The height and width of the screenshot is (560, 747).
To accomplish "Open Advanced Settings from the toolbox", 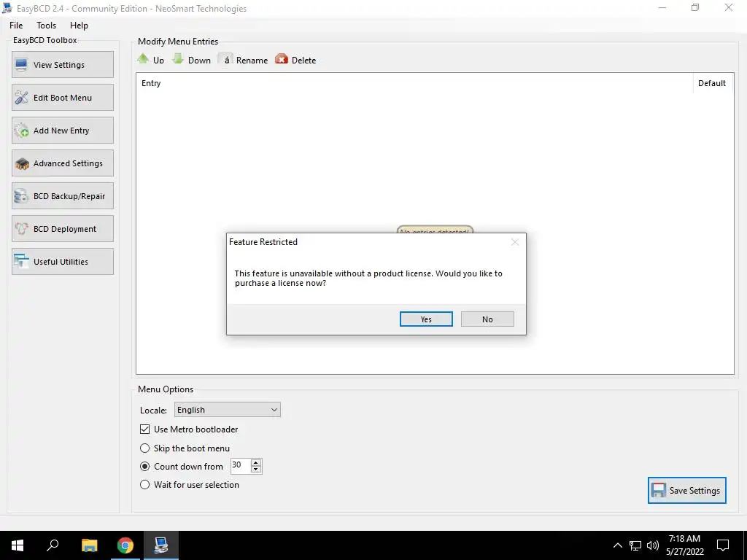I will click(63, 163).
